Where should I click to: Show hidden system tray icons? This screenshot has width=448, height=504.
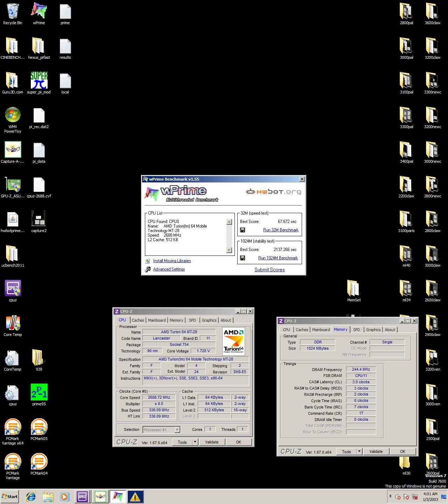tap(390, 496)
